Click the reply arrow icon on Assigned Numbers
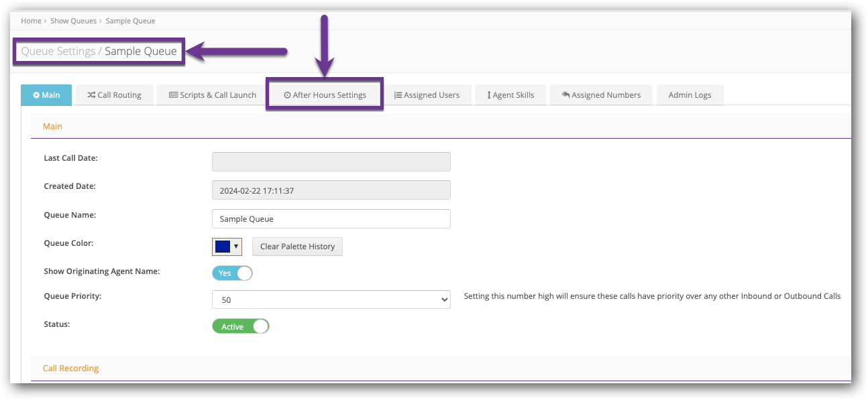This screenshot has width=868, height=400. click(x=565, y=95)
